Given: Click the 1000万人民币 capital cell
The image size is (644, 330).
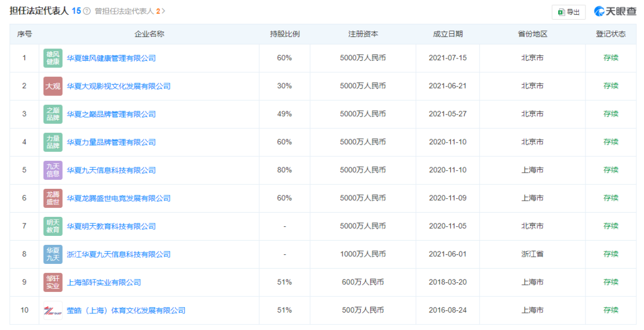Looking at the screenshot, I should (x=363, y=254).
